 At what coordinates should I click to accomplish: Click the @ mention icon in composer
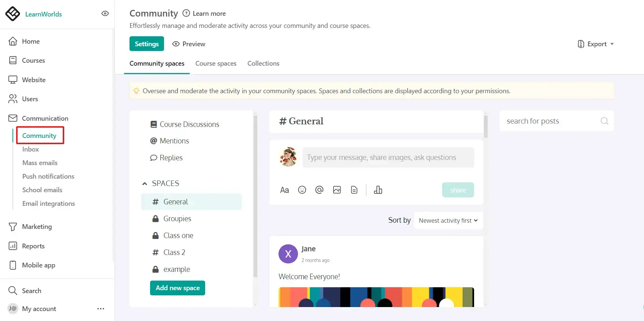319,190
